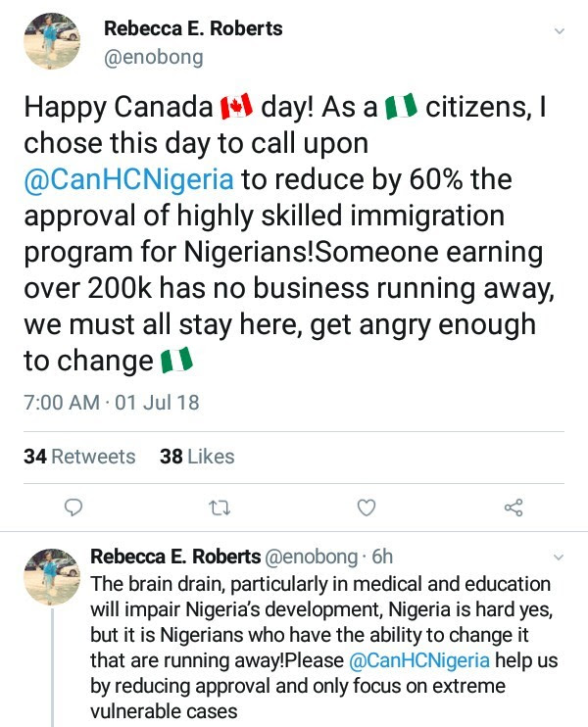The height and width of the screenshot is (727, 588).
Task: View the 38 Likes list
Action: pos(196,456)
